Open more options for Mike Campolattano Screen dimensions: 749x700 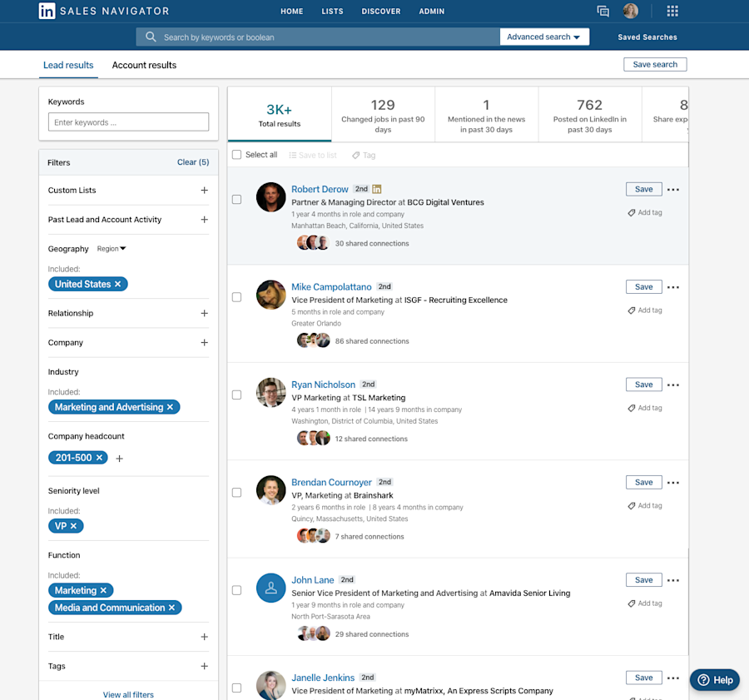click(x=673, y=287)
